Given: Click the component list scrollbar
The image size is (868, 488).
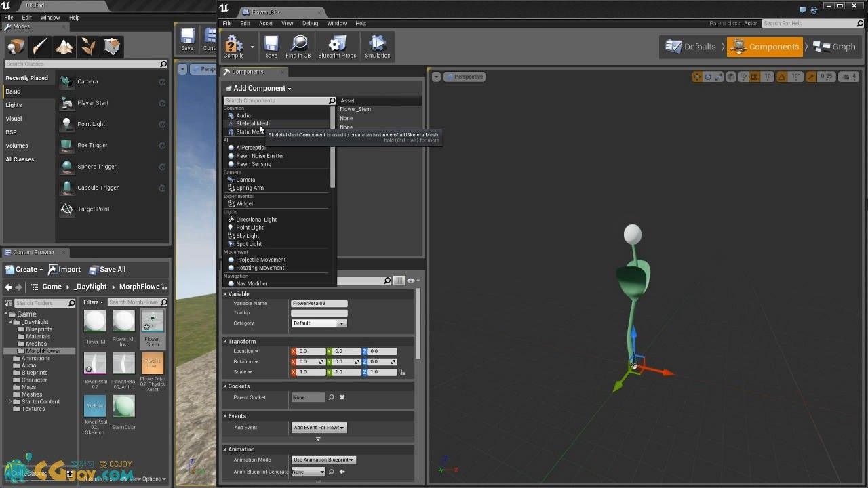Looking at the screenshot, I should [332, 147].
